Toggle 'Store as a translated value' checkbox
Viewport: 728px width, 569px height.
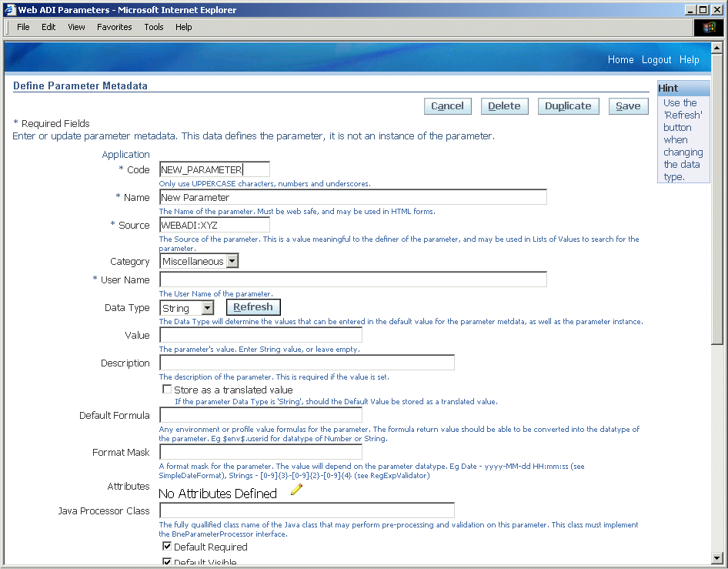coord(167,390)
